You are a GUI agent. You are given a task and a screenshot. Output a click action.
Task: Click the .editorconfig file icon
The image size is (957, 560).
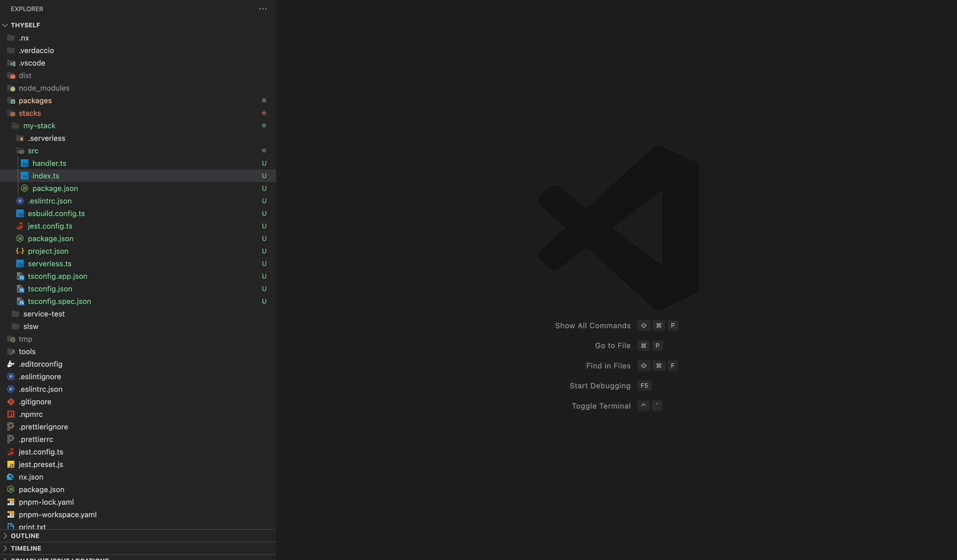pyautogui.click(x=11, y=364)
